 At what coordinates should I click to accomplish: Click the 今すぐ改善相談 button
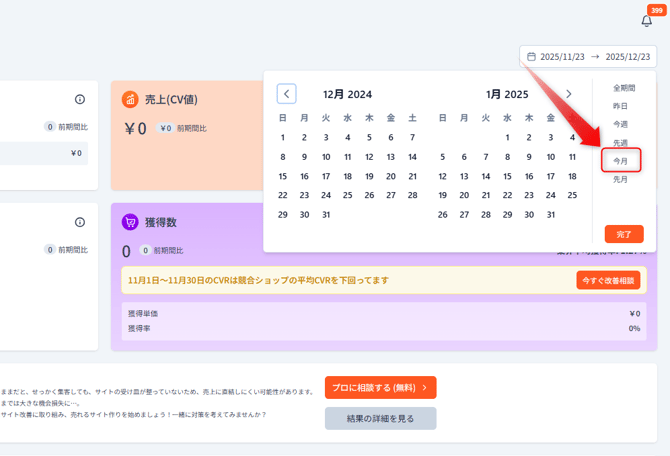tap(608, 280)
